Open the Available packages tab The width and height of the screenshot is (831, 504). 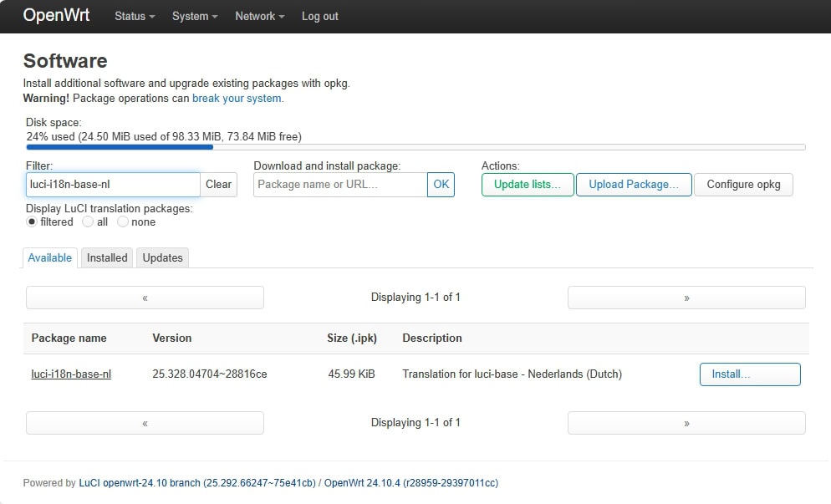[x=49, y=258]
